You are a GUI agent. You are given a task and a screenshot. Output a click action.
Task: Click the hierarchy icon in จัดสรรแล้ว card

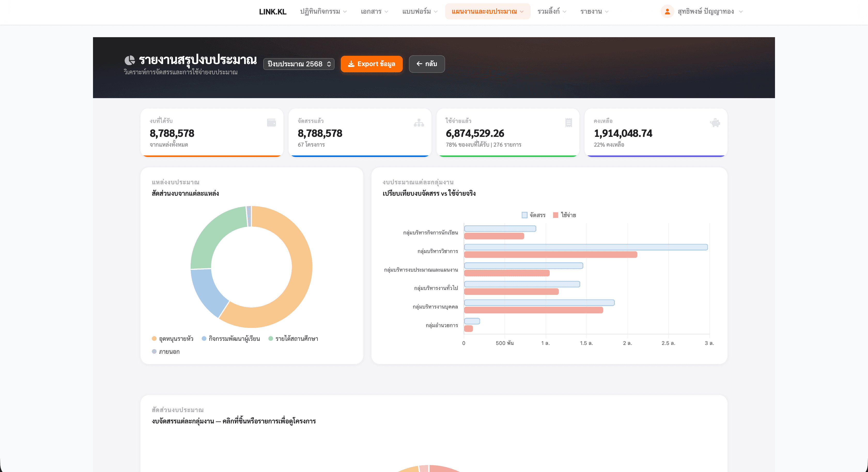pyautogui.click(x=419, y=123)
